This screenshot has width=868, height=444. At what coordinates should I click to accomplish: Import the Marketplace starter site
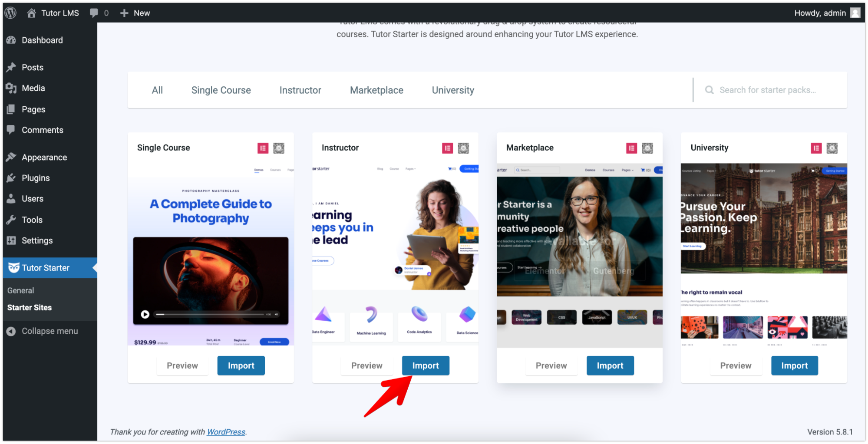[610, 365]
